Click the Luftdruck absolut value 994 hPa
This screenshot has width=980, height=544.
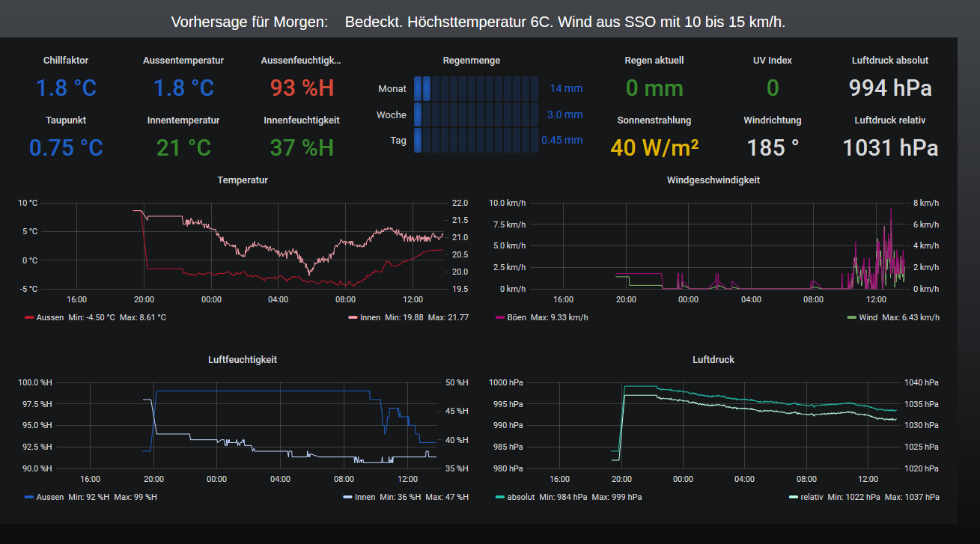(x=890, y=88)
